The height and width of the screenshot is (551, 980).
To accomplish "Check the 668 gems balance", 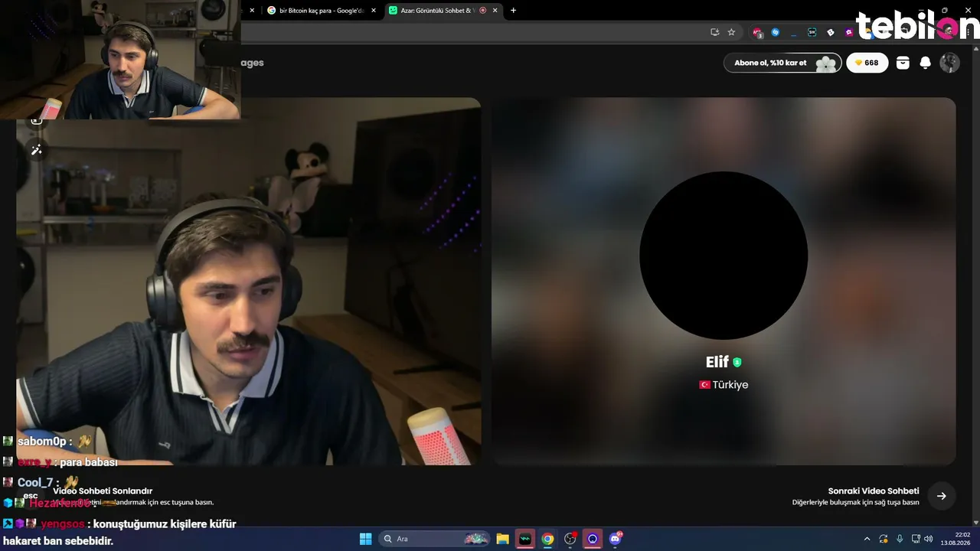I will [x=867, y=63].
